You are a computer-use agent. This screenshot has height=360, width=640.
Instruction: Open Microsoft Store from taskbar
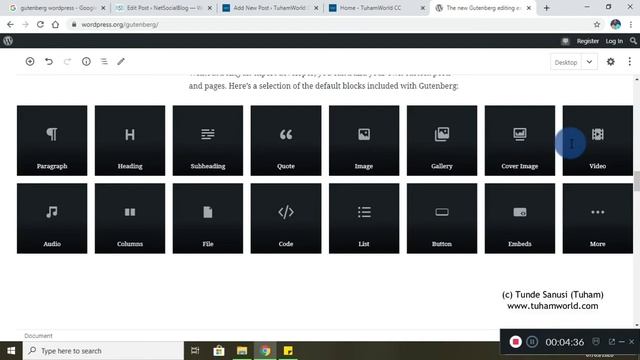click(219, 351)
